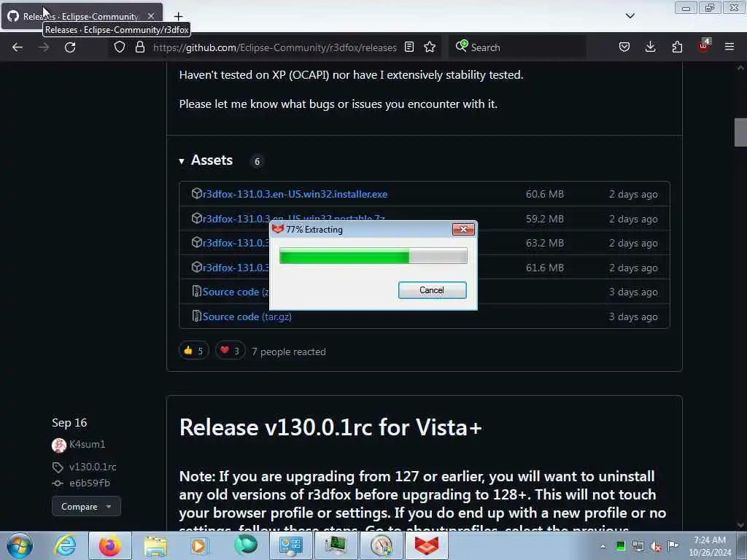Screen dimensions: 747x560
Task: Switch to the red r3dfox installer taskbar icon
Action: coord(426,545)
